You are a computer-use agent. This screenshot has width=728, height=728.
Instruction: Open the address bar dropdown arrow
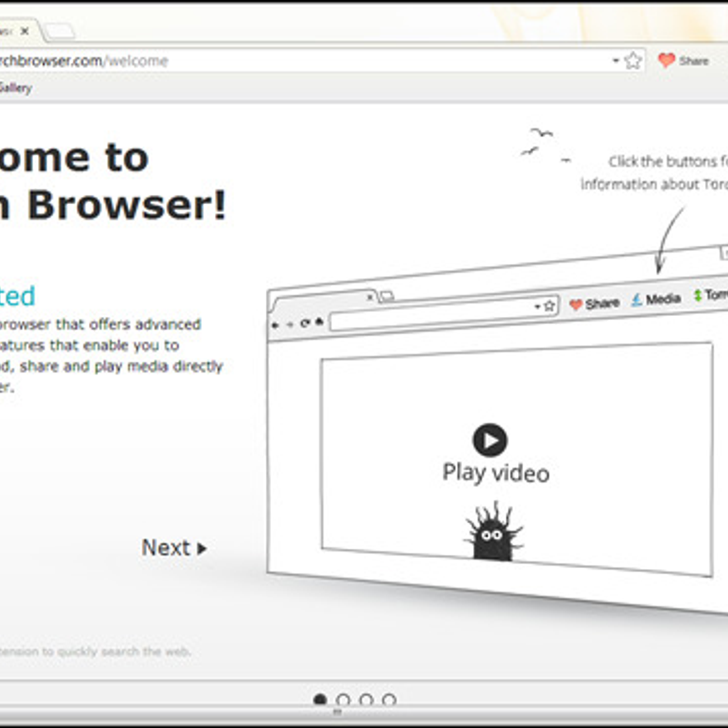coord(616,60)
